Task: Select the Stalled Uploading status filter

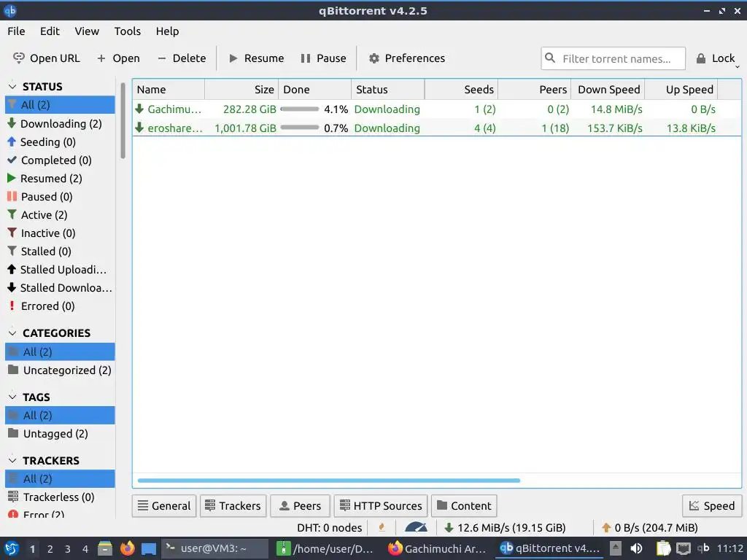Action: click(60, 270)
